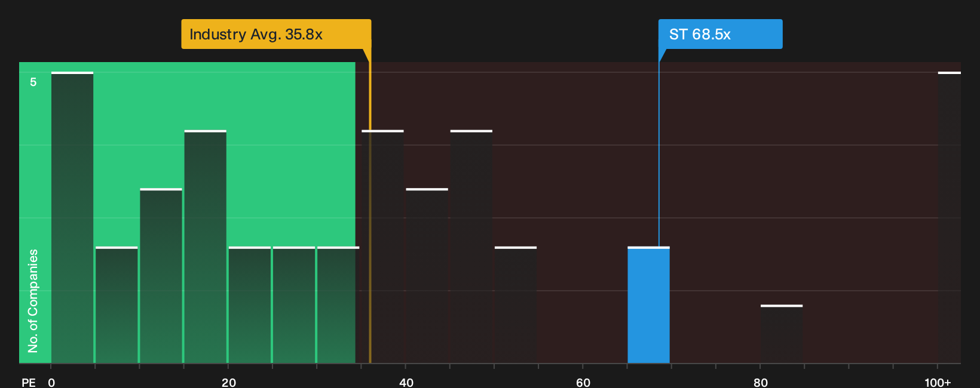Select the bar at PE 10-15
980x388 pixels.
pos(161,276)
